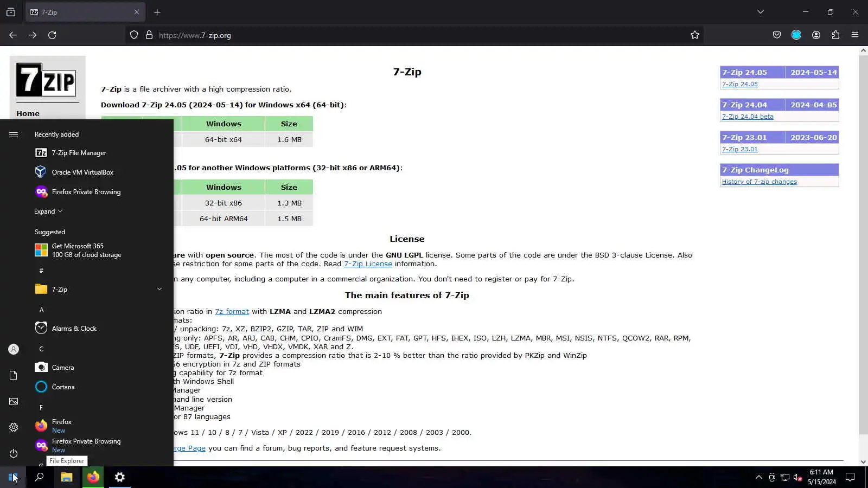
Task: Open Firefox extensions puzzle icon
Action: [835, 35]
